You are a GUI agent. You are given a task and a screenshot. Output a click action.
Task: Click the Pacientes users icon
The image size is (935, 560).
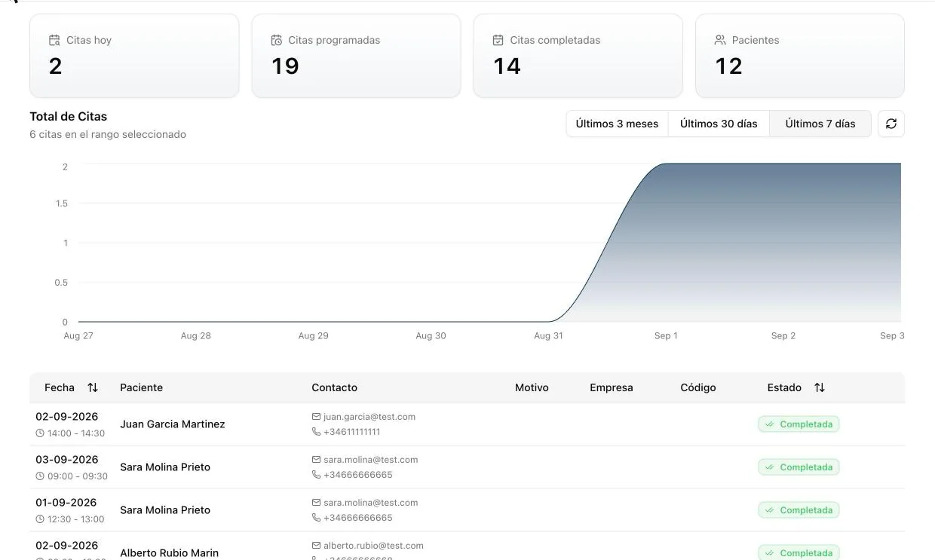[720, 41]
